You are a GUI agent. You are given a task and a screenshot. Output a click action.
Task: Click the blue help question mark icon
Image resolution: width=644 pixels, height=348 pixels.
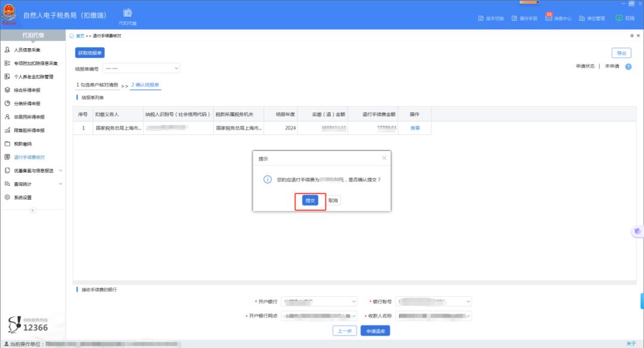pos(628,66)
